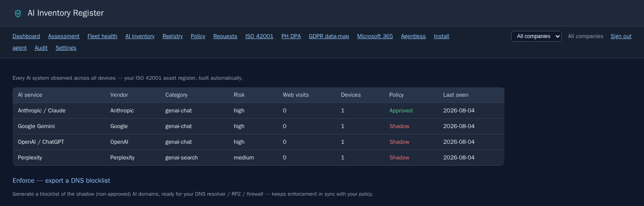Go to the Dashboard page
The width and height of the screenshot is (644, 206).
click(x=26, y=36)
